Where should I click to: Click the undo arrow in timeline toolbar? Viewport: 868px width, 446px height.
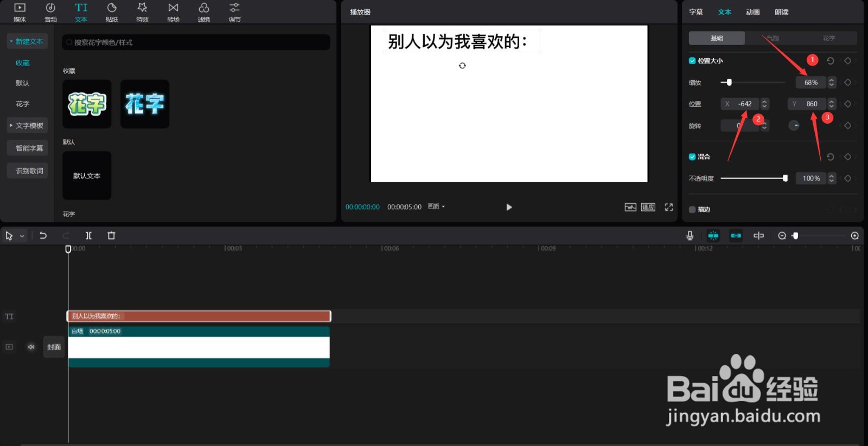(x=43, y=235)
